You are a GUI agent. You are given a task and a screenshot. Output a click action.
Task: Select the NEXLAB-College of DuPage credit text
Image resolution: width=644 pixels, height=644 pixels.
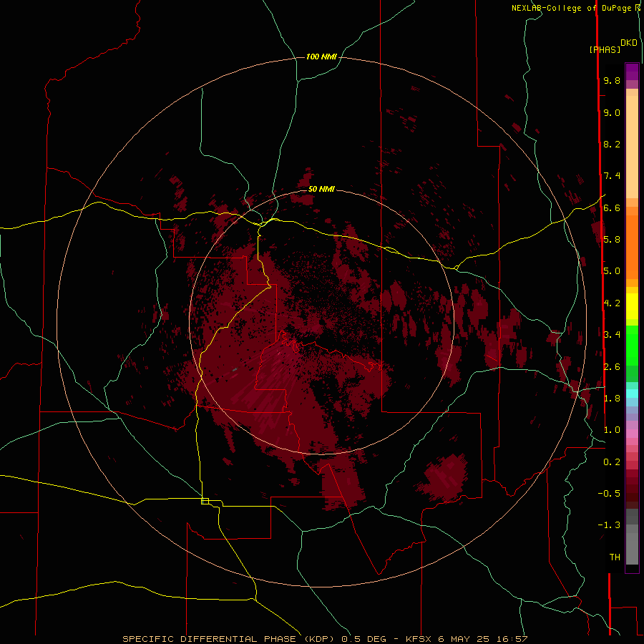tap(572, 8)
